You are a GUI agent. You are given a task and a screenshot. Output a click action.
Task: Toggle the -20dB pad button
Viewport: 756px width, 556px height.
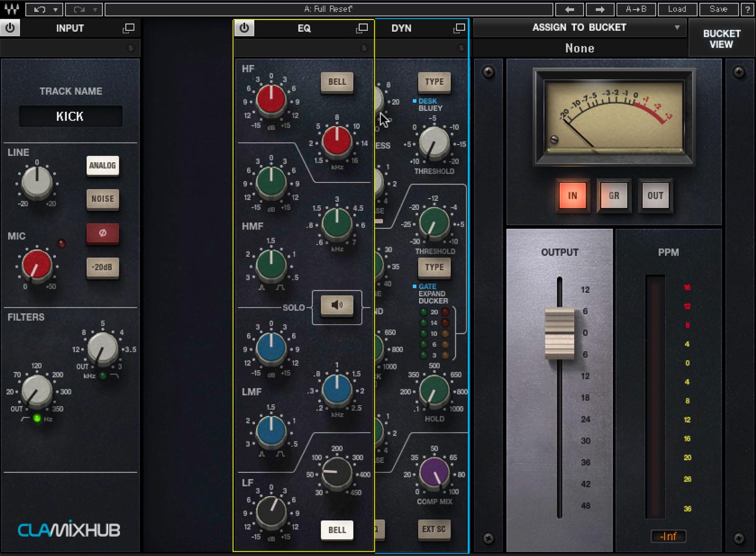(x=103, y=267)
